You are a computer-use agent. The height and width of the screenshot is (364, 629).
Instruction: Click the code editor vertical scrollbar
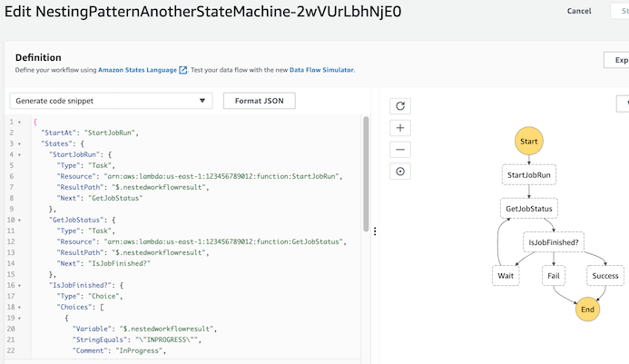tap(366, 173)
